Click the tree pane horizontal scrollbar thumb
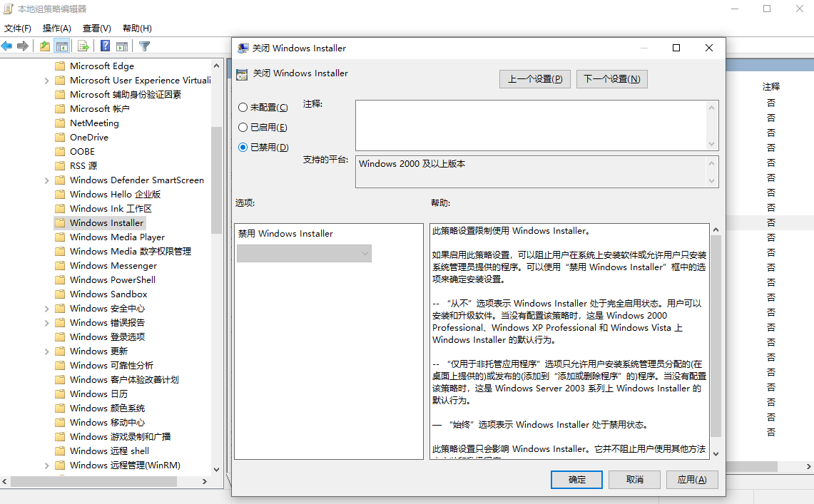The image size is (814, 504). pos(94,481)
